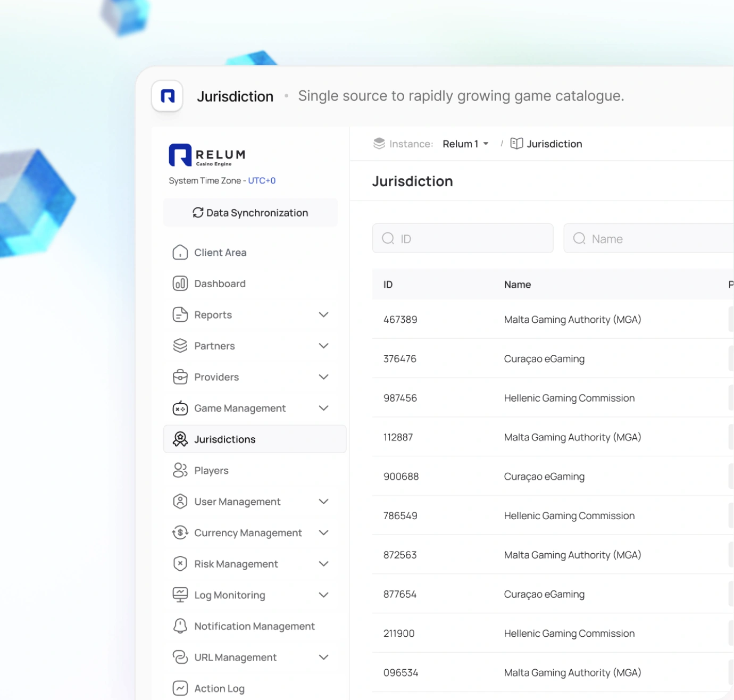
Task: Expand the Game Management chevron
Action: tap(323, 408)
